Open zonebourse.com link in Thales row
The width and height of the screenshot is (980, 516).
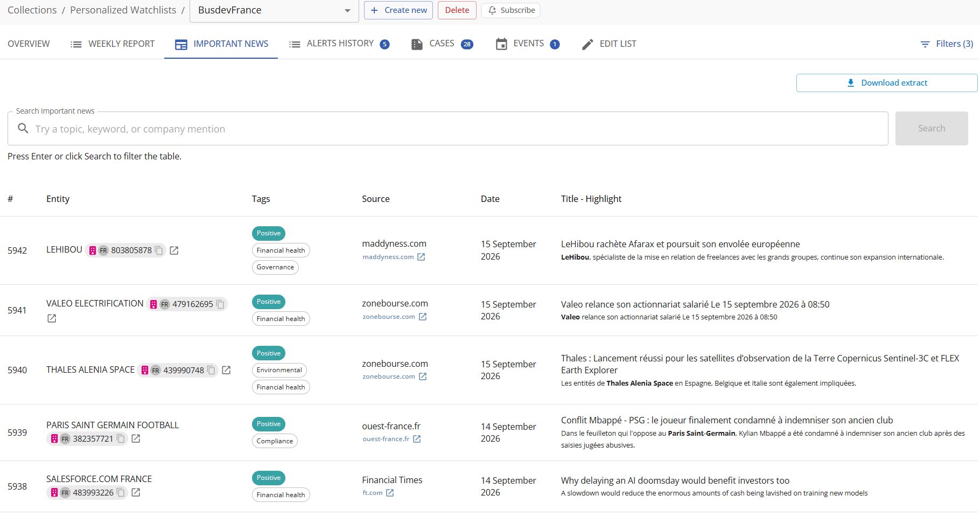tap(395, 376)
